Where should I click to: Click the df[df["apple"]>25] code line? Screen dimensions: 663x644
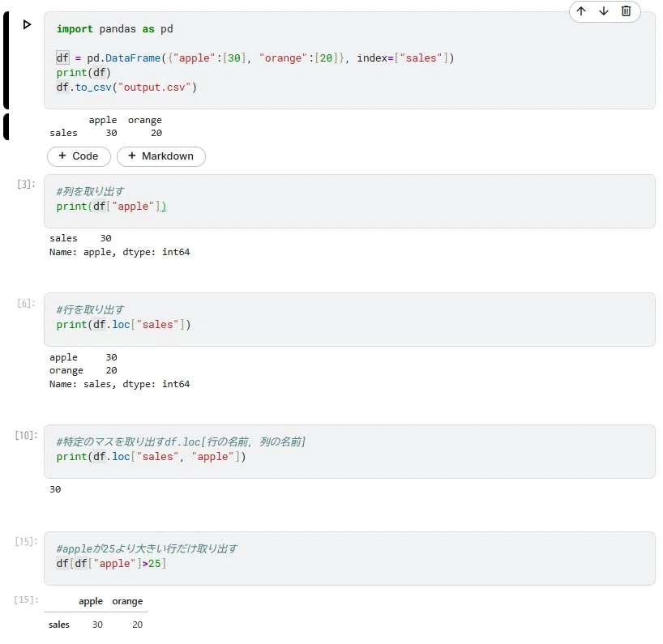111,563
